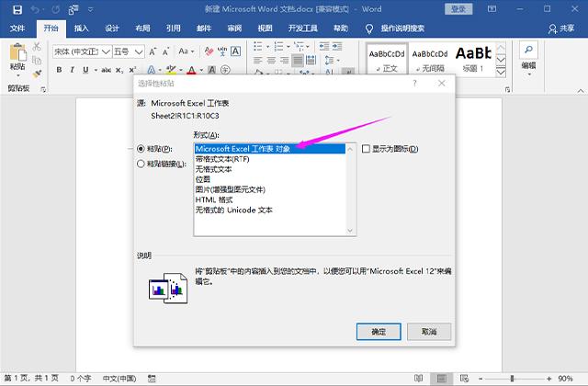Align text left in the paragraph group
588x386 pixels.
[x=257, y=60]
